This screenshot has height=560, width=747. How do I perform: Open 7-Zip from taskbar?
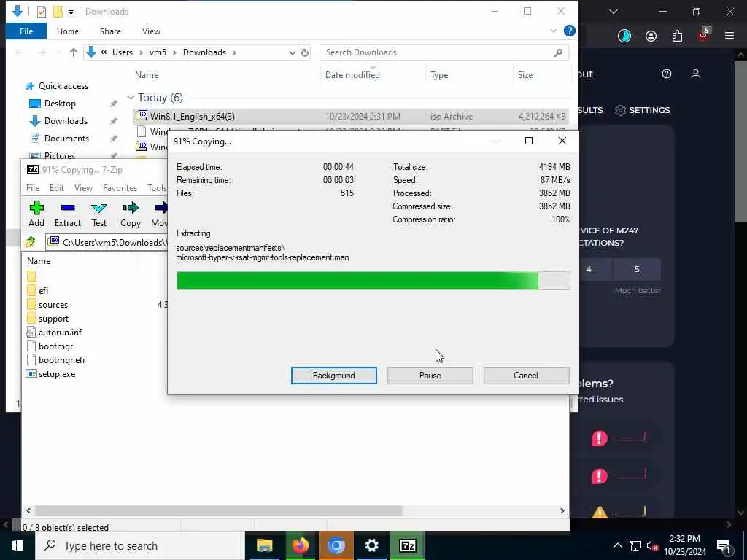pyautogui.click(x=407, y=545)
